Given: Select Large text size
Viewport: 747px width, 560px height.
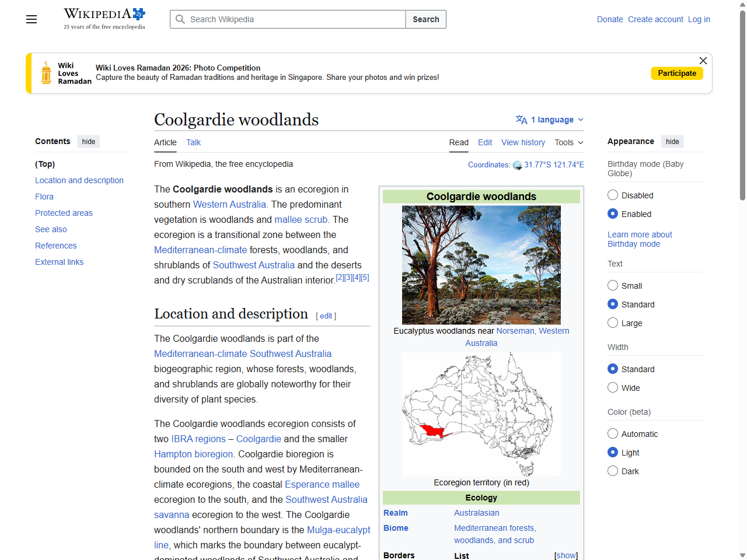Looking at the screenshot, I should coord(613,323).
